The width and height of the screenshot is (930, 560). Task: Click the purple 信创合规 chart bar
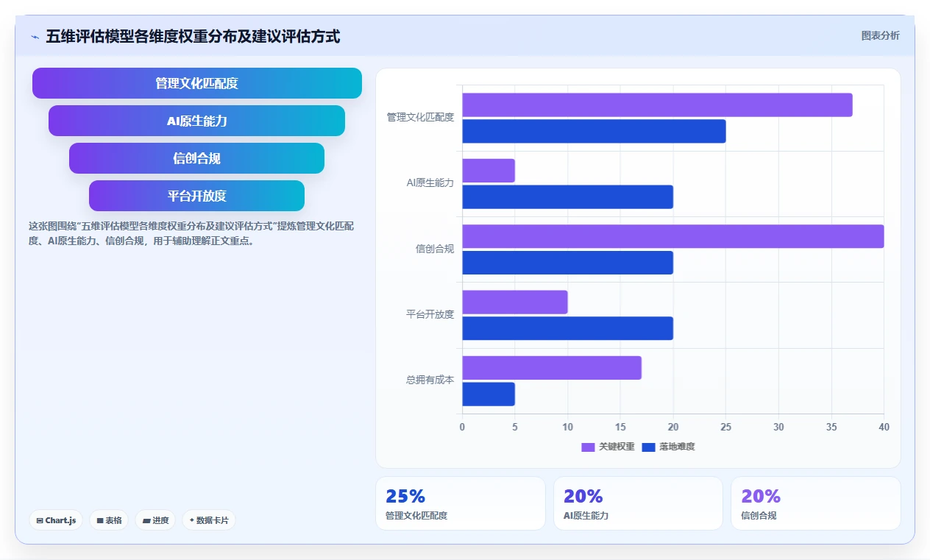[x=673, y=236]
